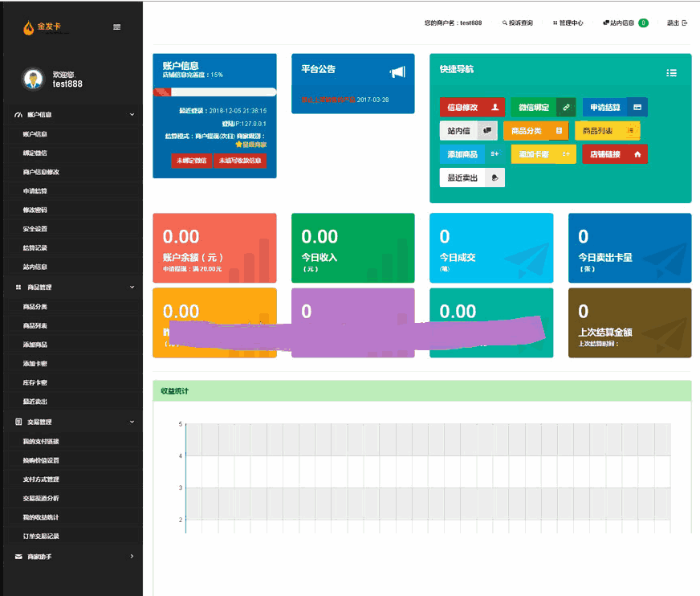Collapse the 商品管理 sidebar section
This screenshot has height=596, width=700.
point(132,287)
